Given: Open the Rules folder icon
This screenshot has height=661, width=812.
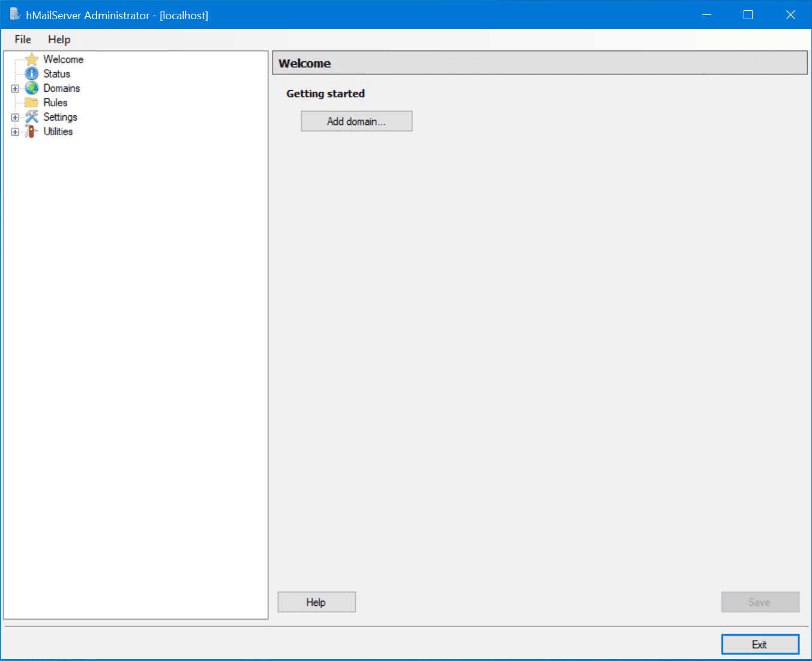Looking at the screenshot, I should [31, 102].
